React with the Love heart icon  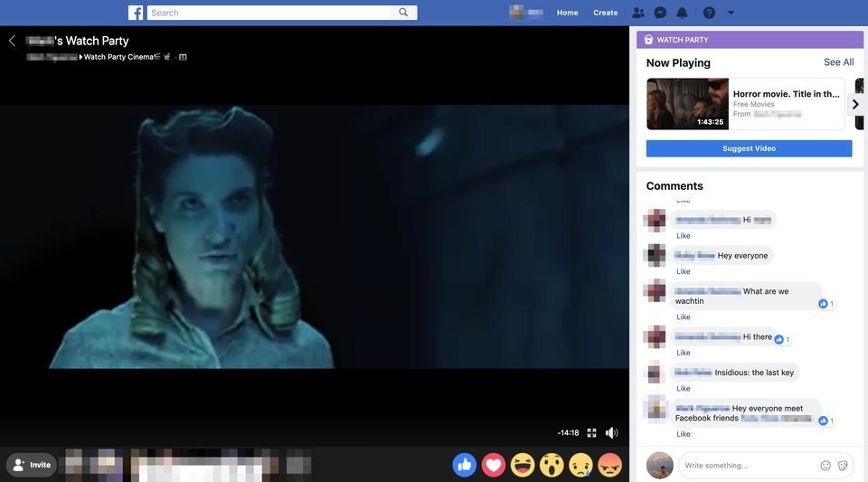click(x=494, y=465)
